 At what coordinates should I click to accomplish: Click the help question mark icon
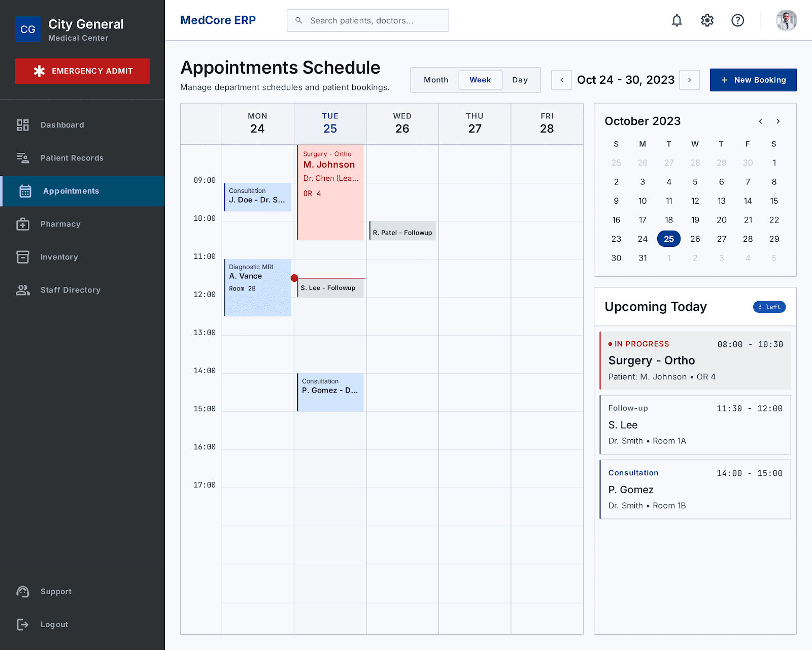(x=737, y=20)
